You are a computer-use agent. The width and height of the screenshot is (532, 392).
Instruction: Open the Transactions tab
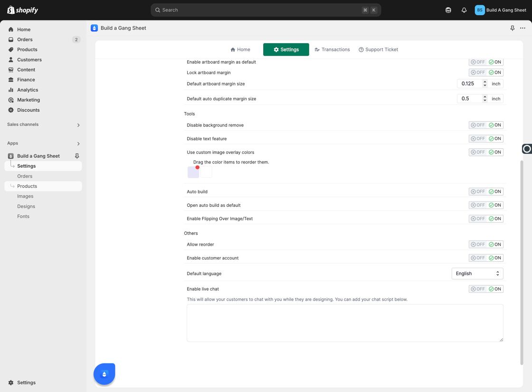332,49
